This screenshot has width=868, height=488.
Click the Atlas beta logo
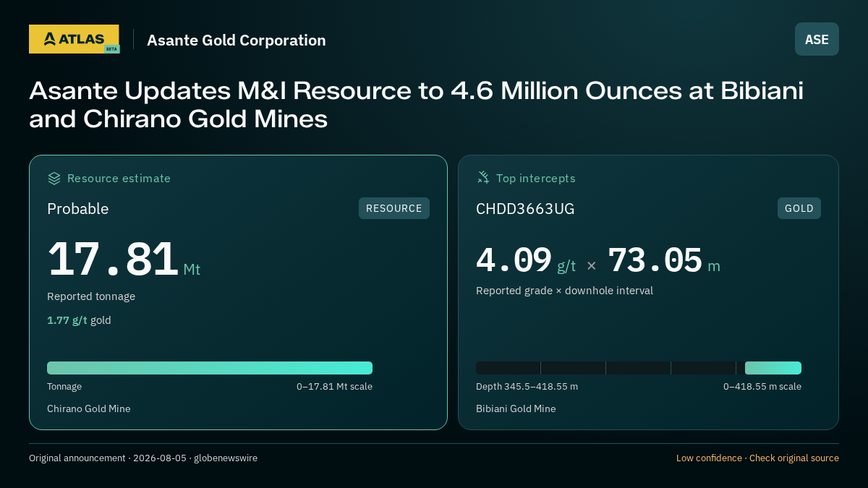coord(74,39)
